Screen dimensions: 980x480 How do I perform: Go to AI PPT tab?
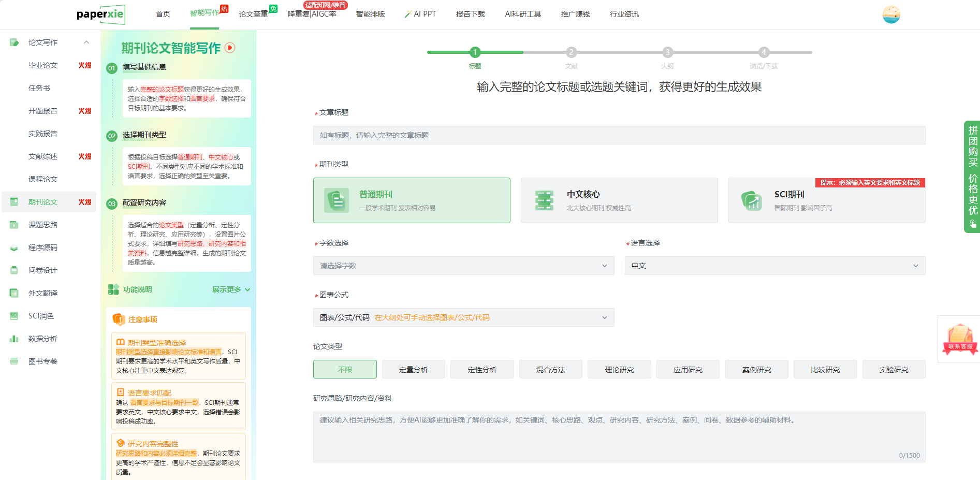(420, 14)
